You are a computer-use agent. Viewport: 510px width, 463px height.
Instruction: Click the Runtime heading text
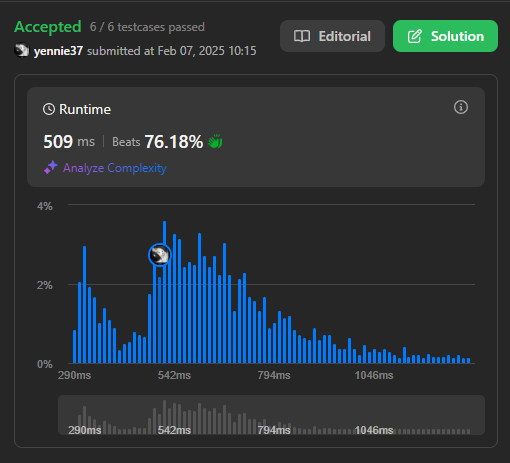(85, 109)
